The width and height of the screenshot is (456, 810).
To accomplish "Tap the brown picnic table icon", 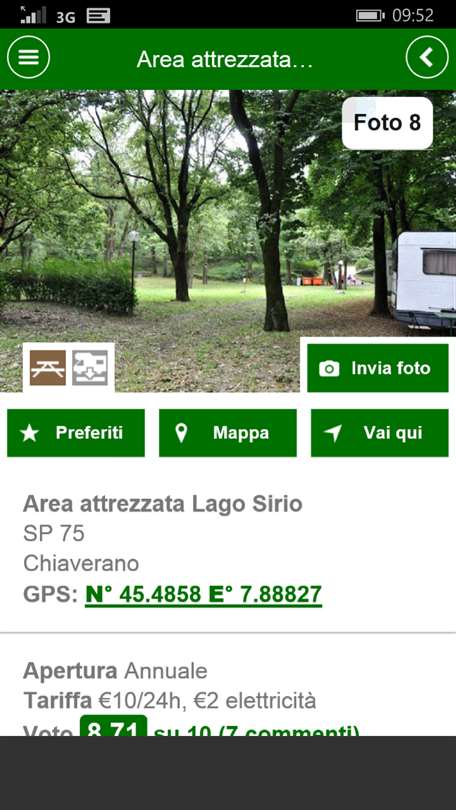I will click(48, 368).
